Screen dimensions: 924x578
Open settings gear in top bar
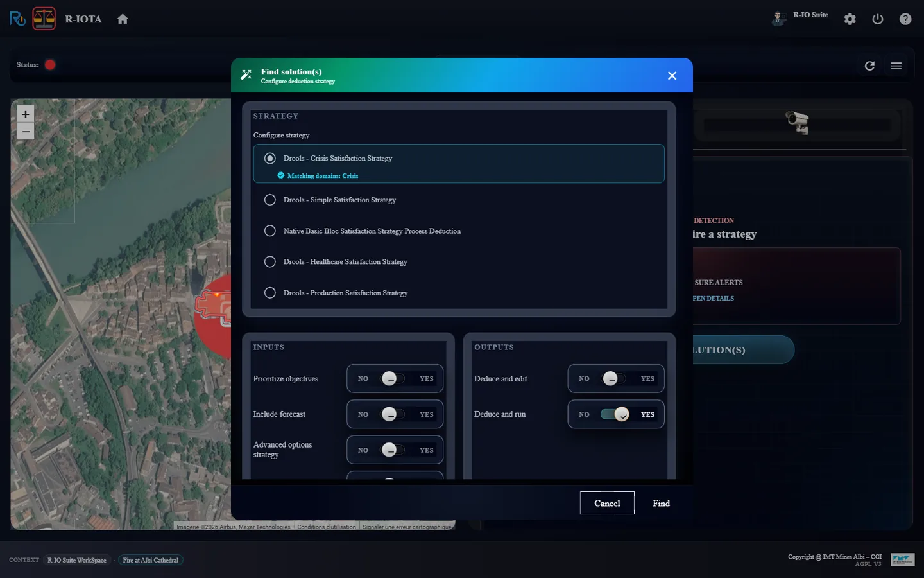[x=850, y=19]
